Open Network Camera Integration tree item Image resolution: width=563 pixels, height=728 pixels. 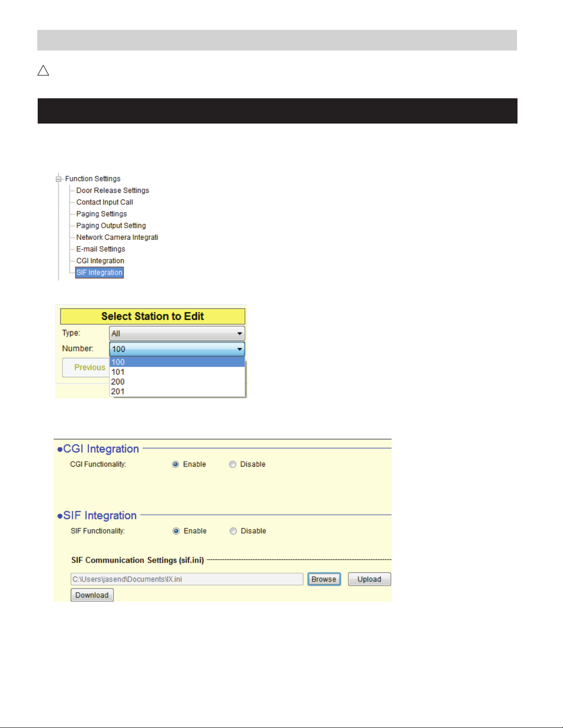tap(117, 237)
